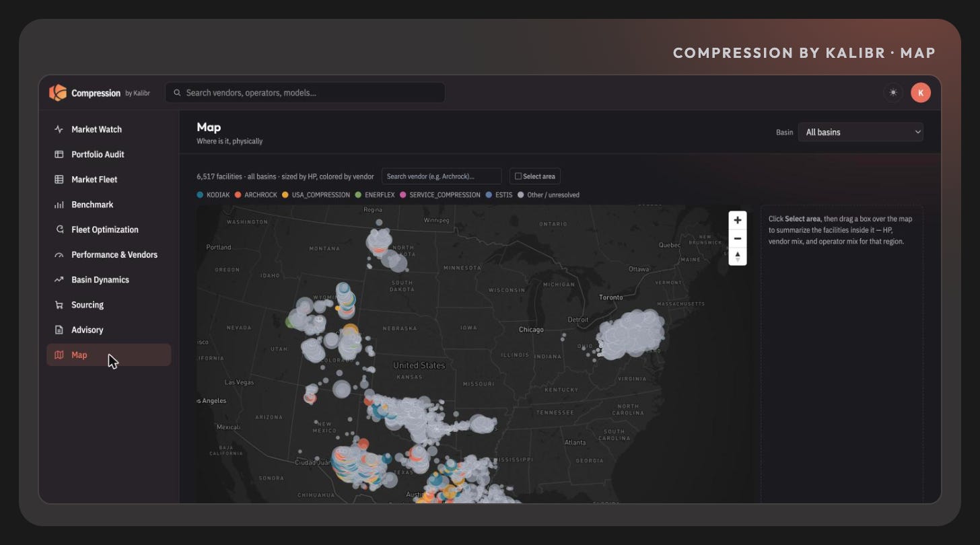Open the Benchmark section
980x545 pixels.
coord(109,205)
